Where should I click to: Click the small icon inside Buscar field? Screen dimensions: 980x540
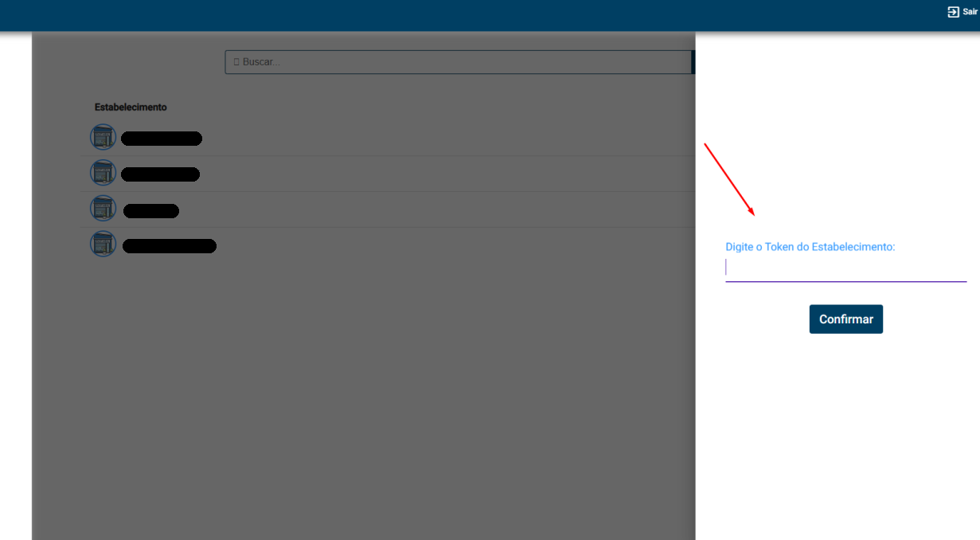[x=236, y=62]
